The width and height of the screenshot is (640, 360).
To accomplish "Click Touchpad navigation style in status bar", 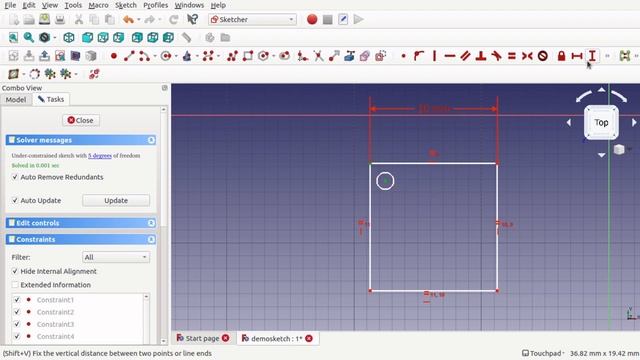I will coord(543,353).
